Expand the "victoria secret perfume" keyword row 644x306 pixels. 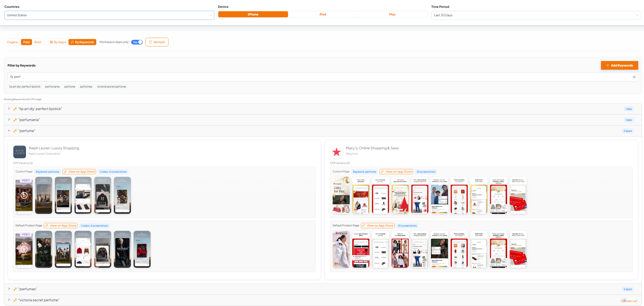(9, 300)
